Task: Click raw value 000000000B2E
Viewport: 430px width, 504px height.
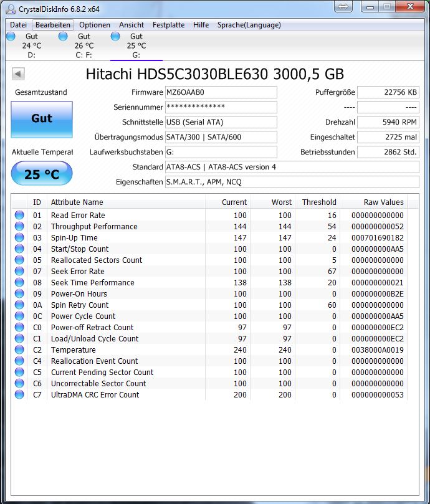Action: 378,293
